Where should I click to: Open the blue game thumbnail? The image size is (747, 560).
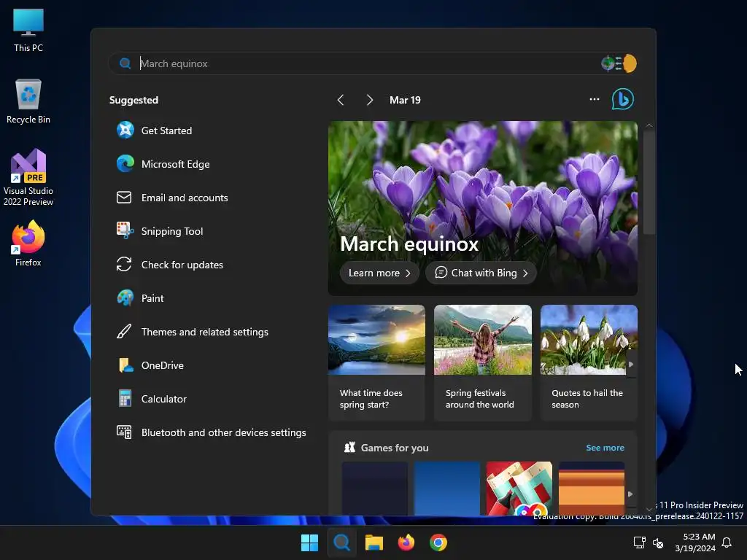point(447,488)
